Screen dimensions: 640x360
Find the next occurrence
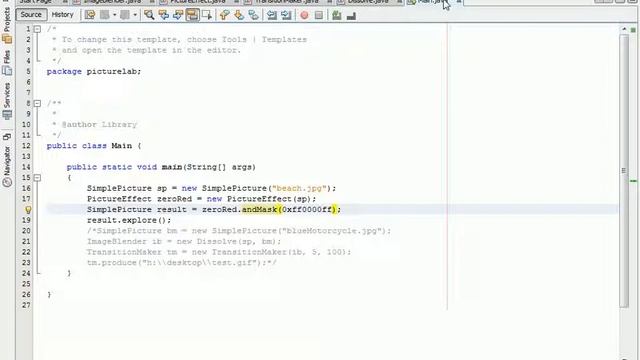tap(178, 15)
